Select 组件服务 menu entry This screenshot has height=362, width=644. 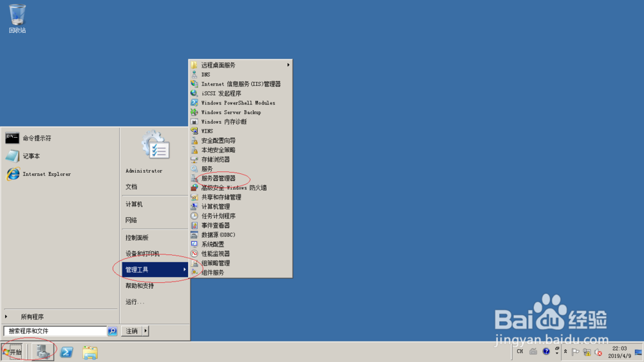pos(240,272)
